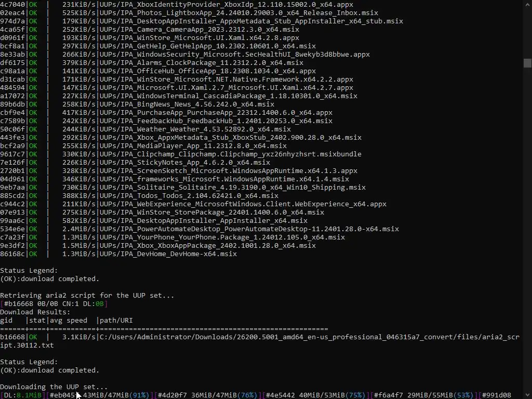Click the gid 86168c entry

tap(12, 254)
